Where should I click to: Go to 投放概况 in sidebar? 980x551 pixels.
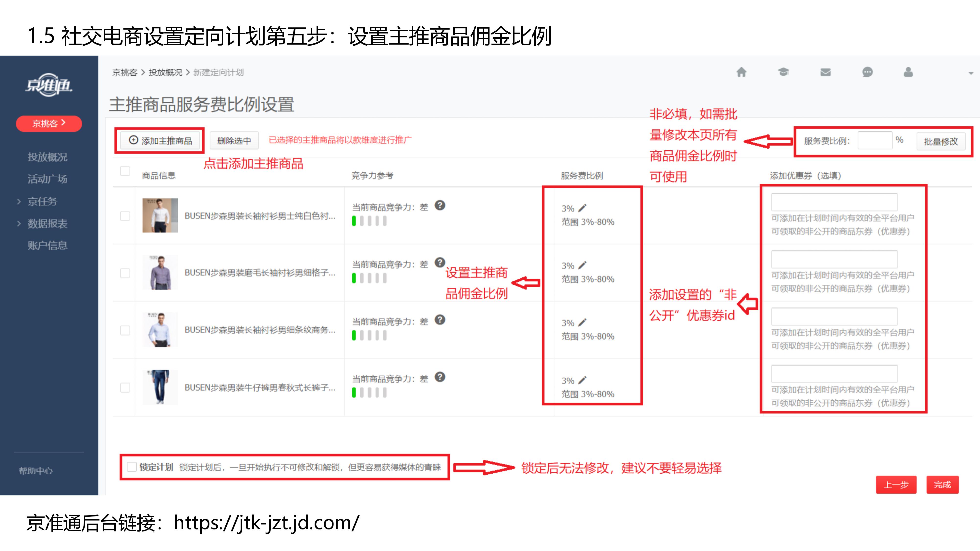click(47, 157)
